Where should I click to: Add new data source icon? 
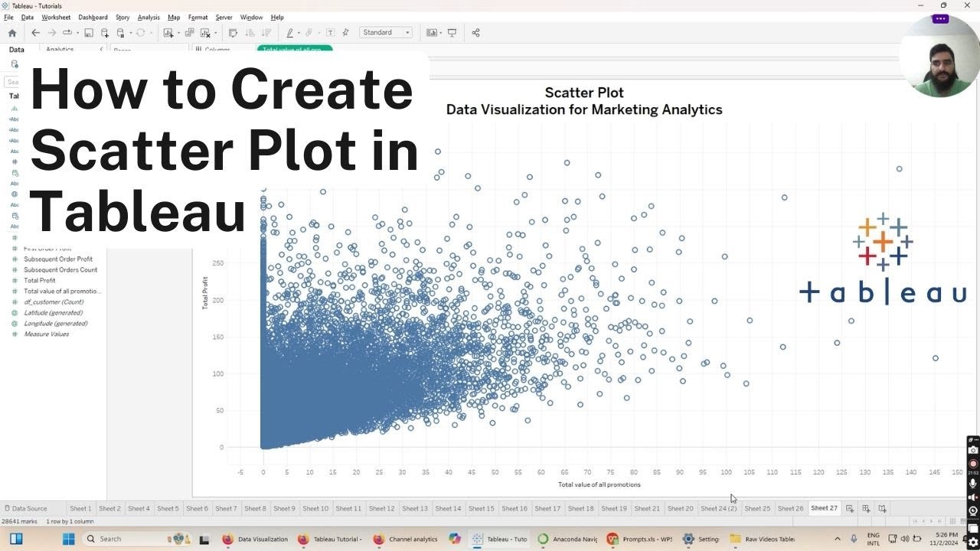(x=105, y=33)
